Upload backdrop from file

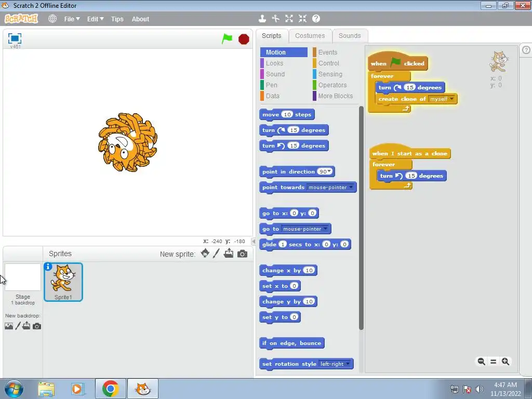point(26,326)
